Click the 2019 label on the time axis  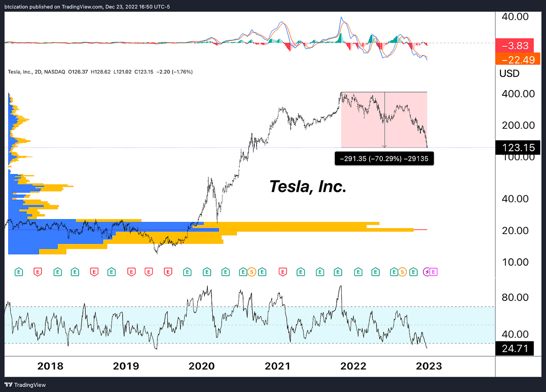pyautogui.click(x=126, y=366)
